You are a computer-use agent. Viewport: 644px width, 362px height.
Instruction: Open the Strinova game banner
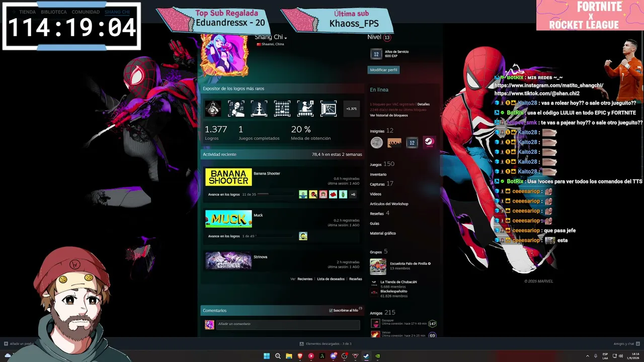[x=228, y=260]
